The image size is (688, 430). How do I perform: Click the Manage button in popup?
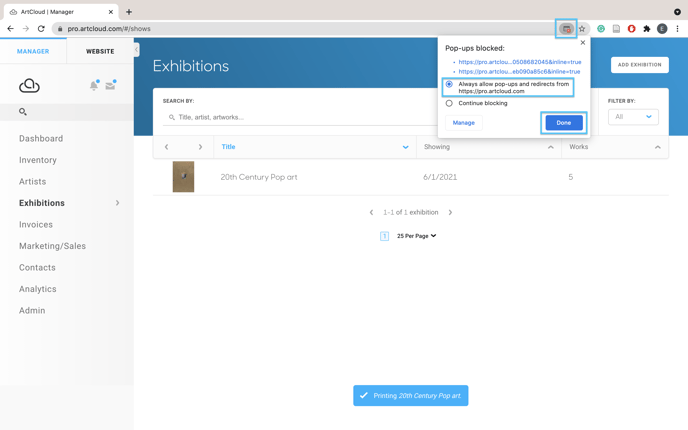coord(464,123)
